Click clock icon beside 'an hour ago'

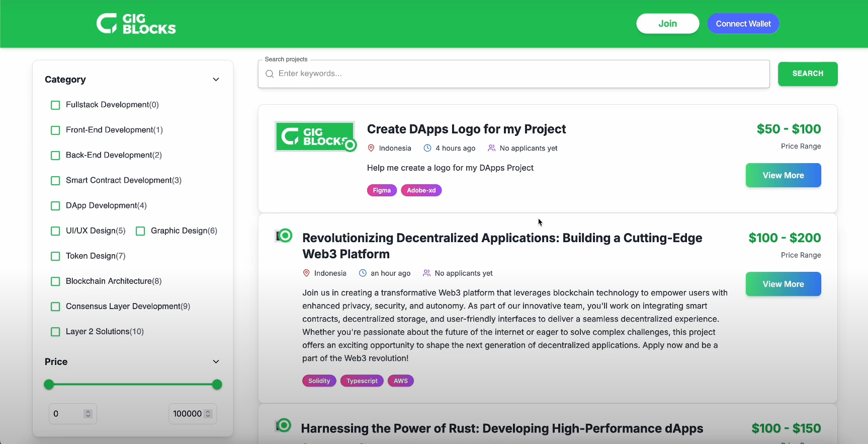tap(363, 273)
